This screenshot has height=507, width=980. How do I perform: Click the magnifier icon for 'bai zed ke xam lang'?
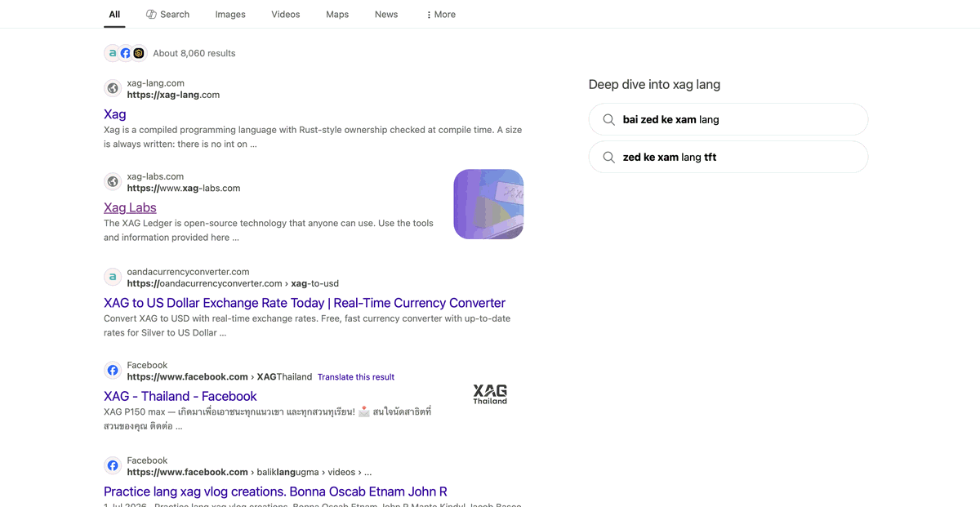pyautogui.click(x=608, y=119)
